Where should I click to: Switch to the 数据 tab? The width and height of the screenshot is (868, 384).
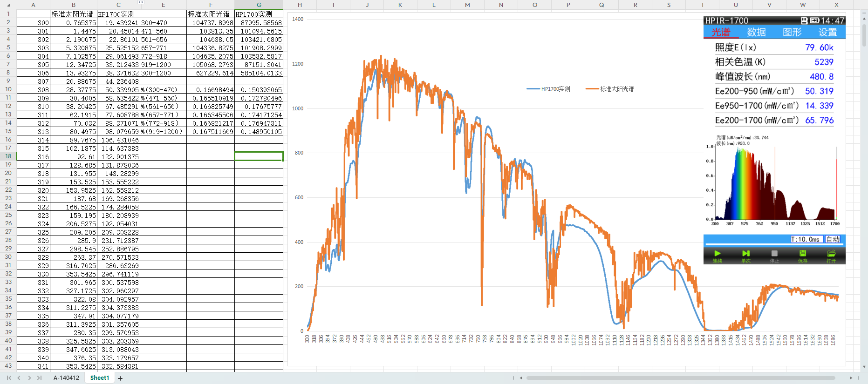click(x=757, y=32)
